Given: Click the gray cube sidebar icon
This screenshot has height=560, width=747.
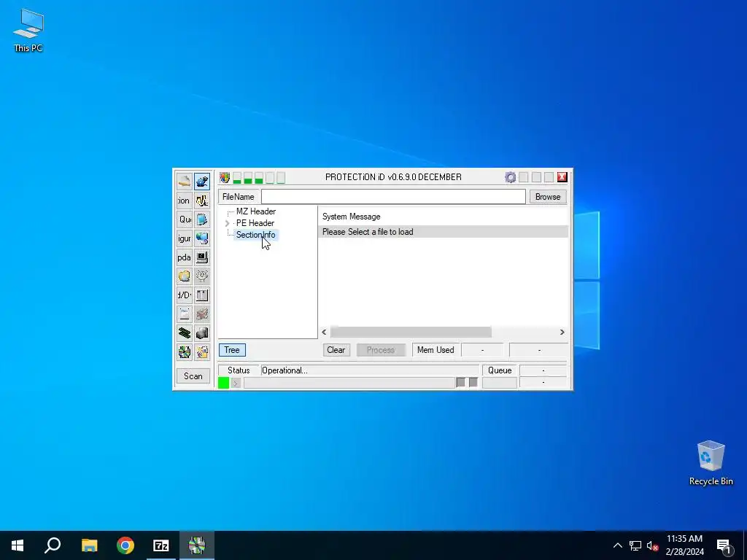Looking at the screenshot, I should click(x=202, y=332).
